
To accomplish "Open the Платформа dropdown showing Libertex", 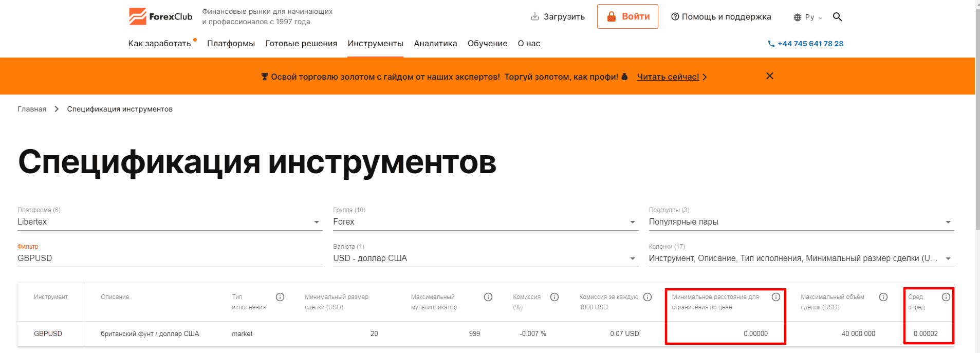I will [170, 222].
